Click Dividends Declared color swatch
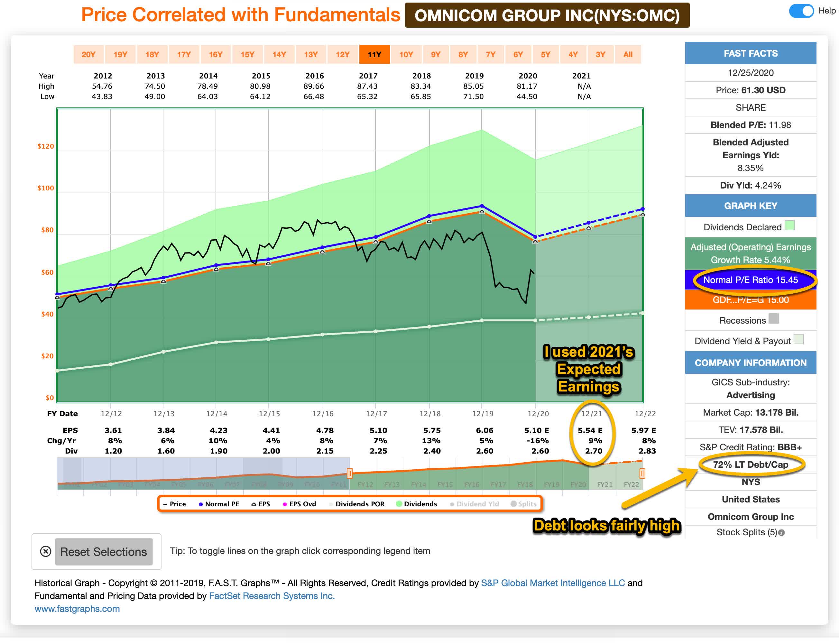Image resolution: width=839 pixels, height=644 pixels. (x=789, y=225)
